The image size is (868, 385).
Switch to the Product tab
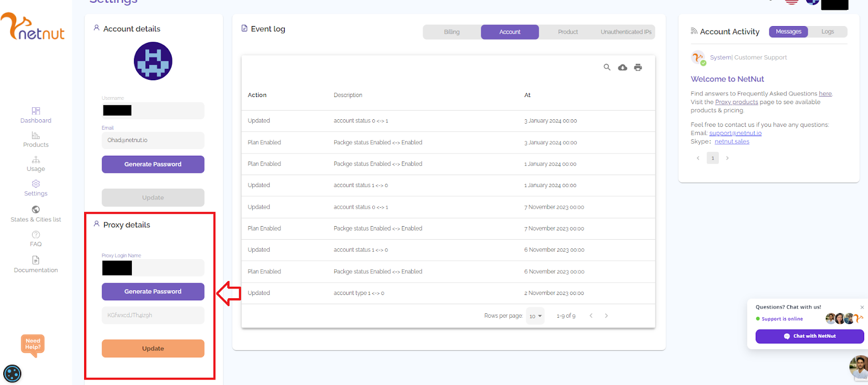(x=568, y=32)
